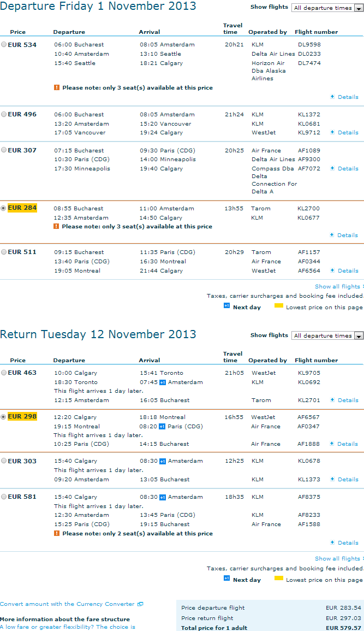The width and height of the screenshot is (364, 631).
Task: Click details plus icon for EUR 307 flight
Action: click(332, 169)
